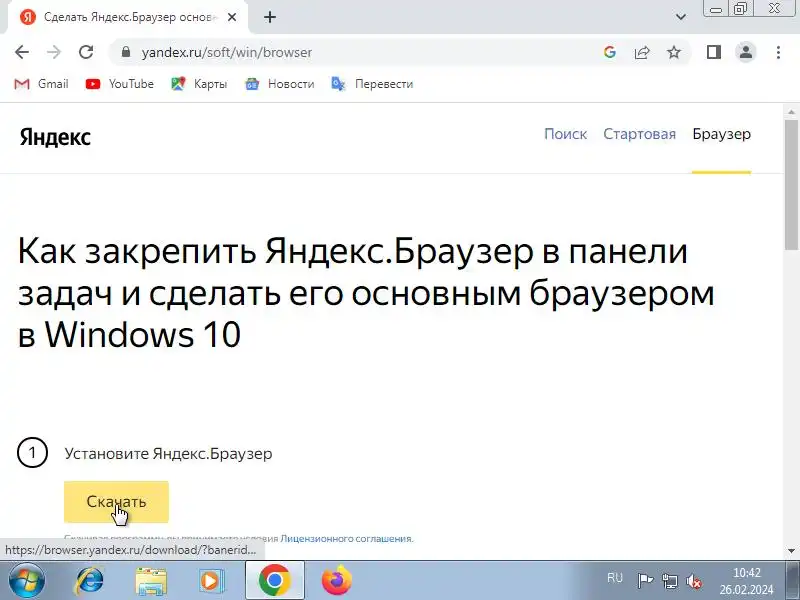Screen dimensions: 800x600
Task: Close the Яндекс.Браузер tab
Action: click(232, 17)
